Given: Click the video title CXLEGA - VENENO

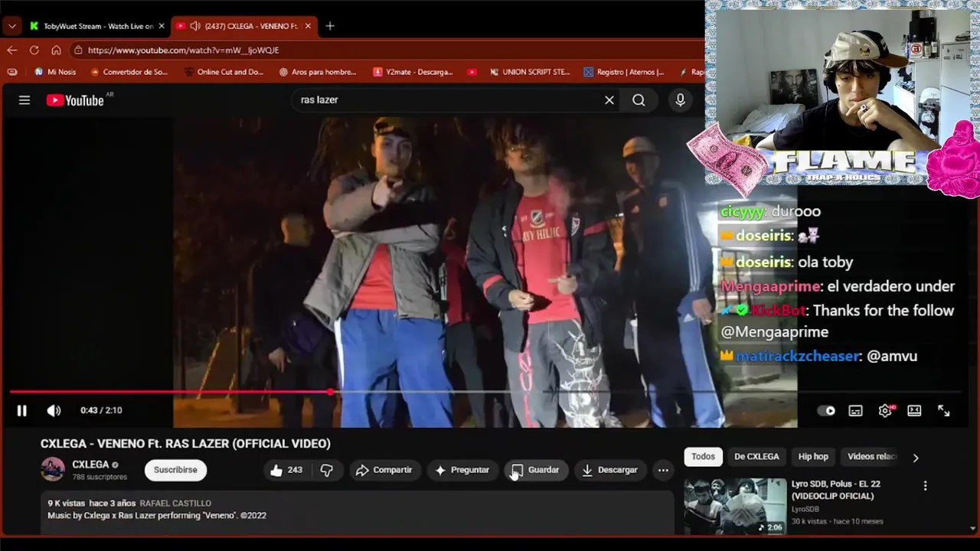Looking at the screenshot, I should [185, 444].
